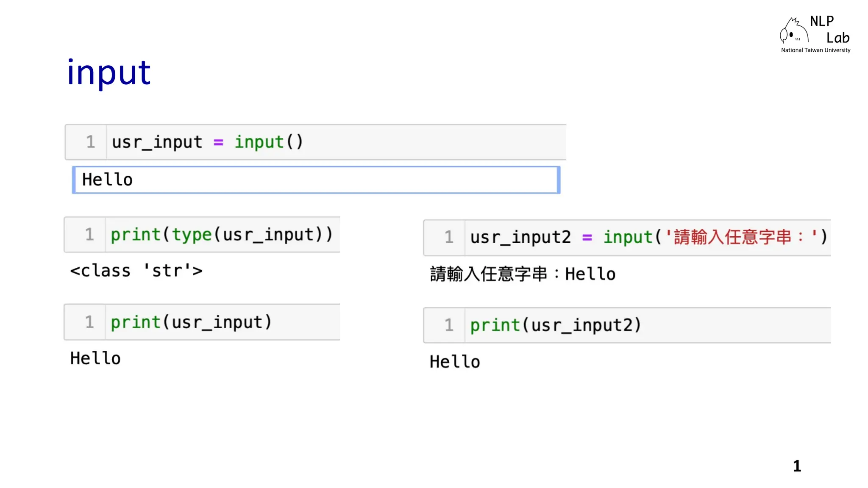
Task: Click the National Taiwan University text
Action: pos(815,50)
